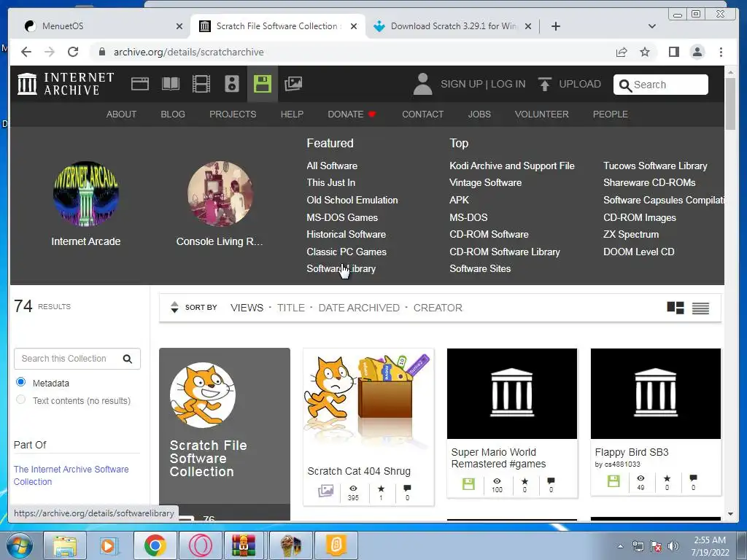
Task: View site security lock icon
Action: (x=101, y=52)
